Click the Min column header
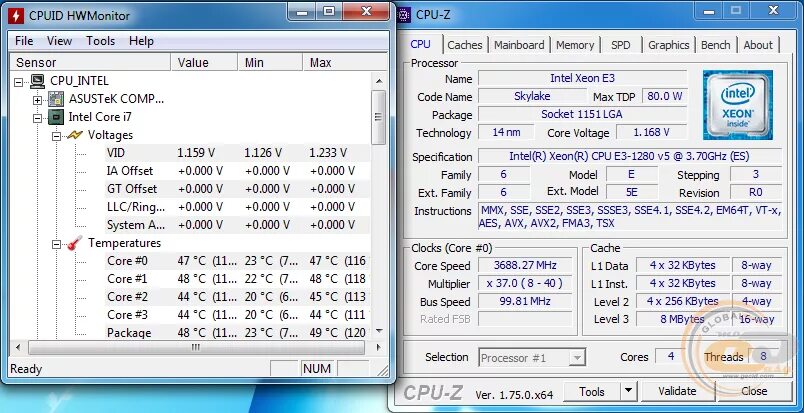Image resolution: width=804 pixels, height=413 pixels. tap(270, 63)
